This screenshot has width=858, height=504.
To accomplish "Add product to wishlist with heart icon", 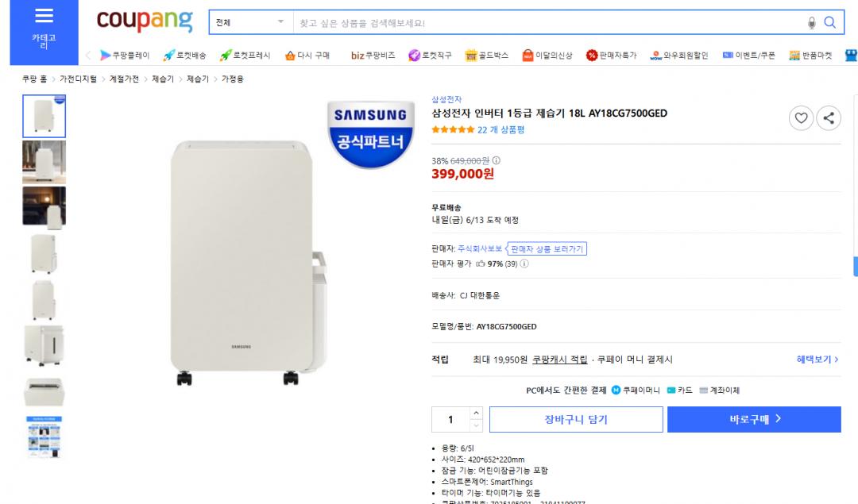I will click(x=801, y=118).
